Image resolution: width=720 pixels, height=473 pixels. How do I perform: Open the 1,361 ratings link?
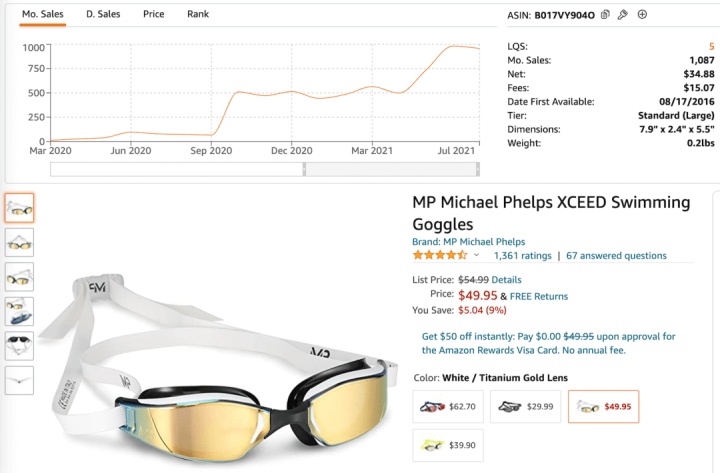tap(522, 256)
